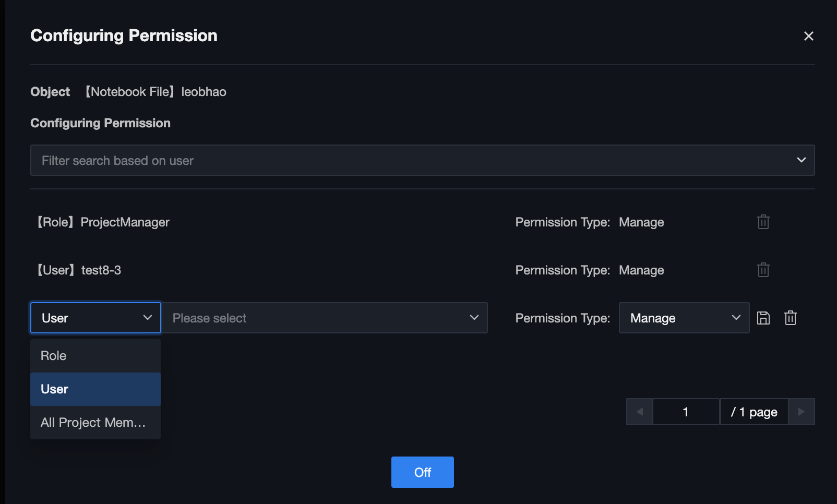837x504 pixels.
Task: Go to the next page arrow
Action: point(801,412)
